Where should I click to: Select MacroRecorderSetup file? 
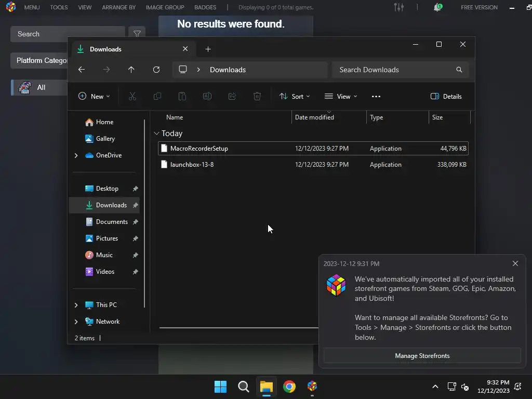click(313, 149)
